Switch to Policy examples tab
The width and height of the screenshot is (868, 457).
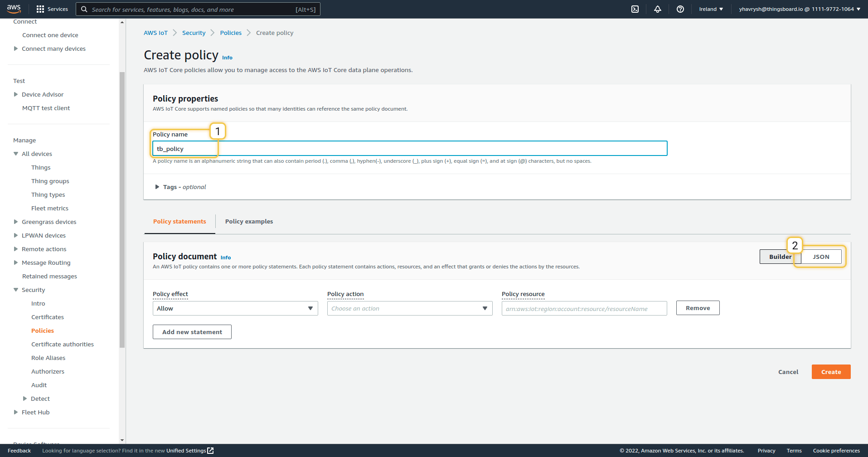pyautogui.click(x=249, y=221)
